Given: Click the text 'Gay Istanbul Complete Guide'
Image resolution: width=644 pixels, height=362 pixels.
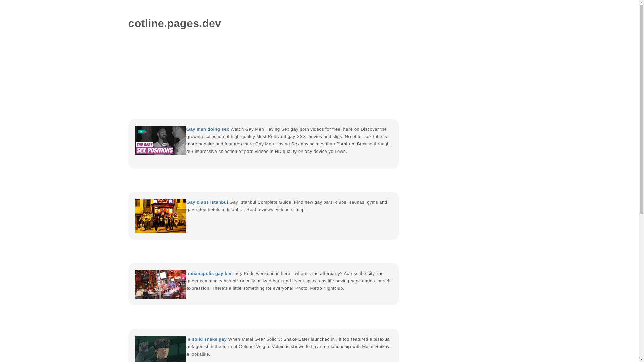Looking at the screenshot, I should click(260, 202).
